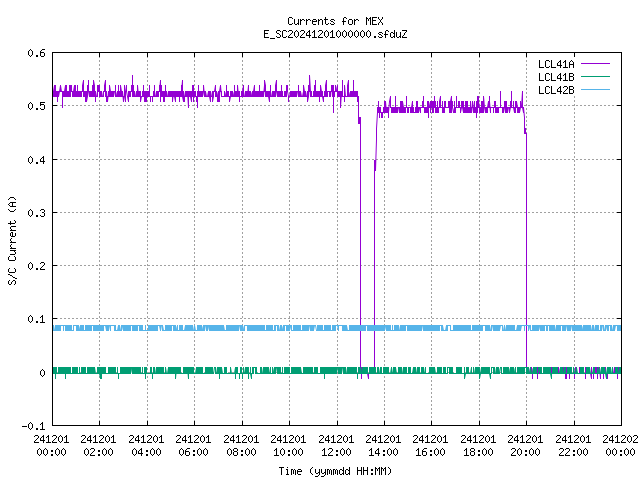Click the -0.1 y-axis tick label

click(33, 426)
